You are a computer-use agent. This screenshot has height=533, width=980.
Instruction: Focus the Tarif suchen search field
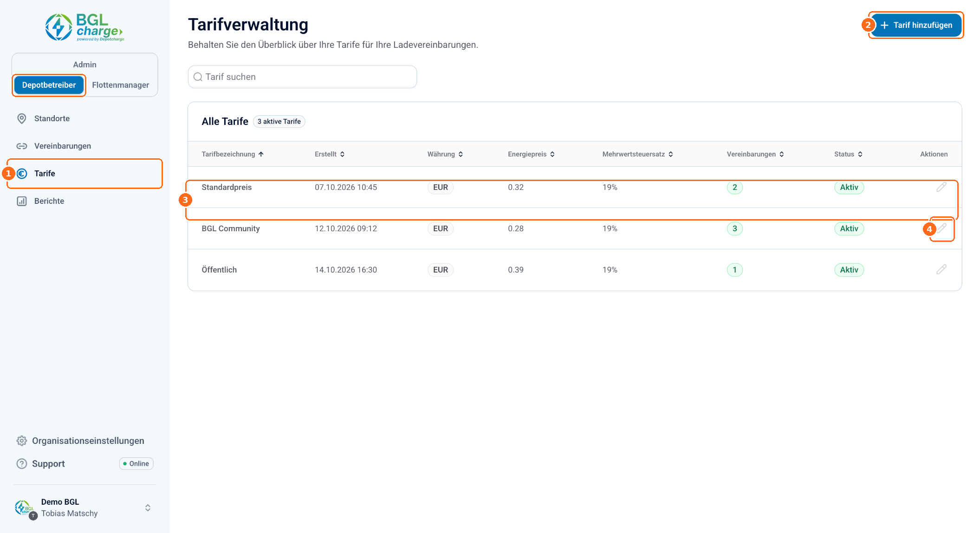coord(302,77)
